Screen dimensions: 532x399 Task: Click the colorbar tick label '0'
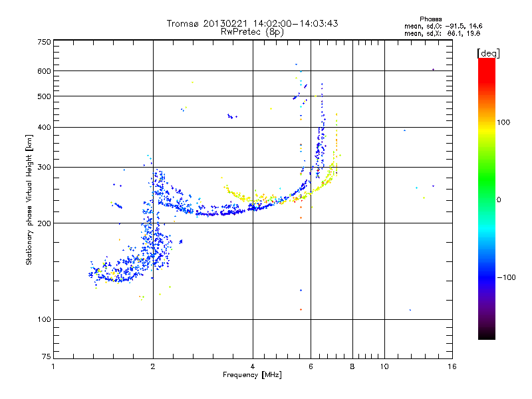[x=499, y=200]
